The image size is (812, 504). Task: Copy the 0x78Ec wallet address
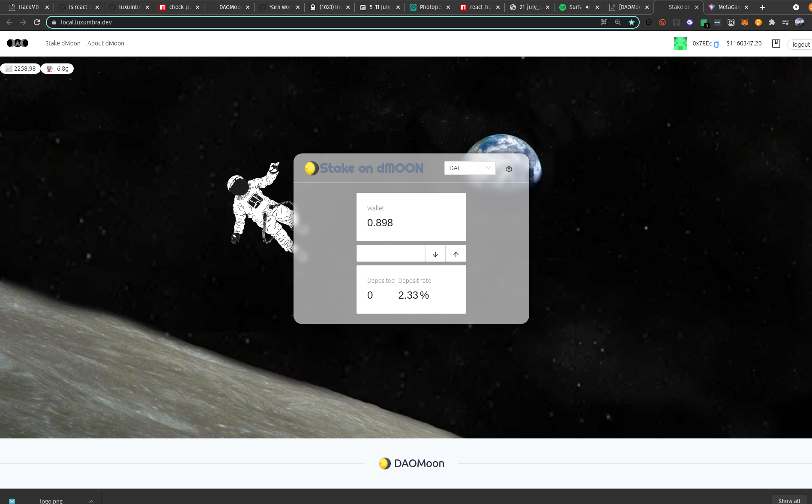click(716, 45)
